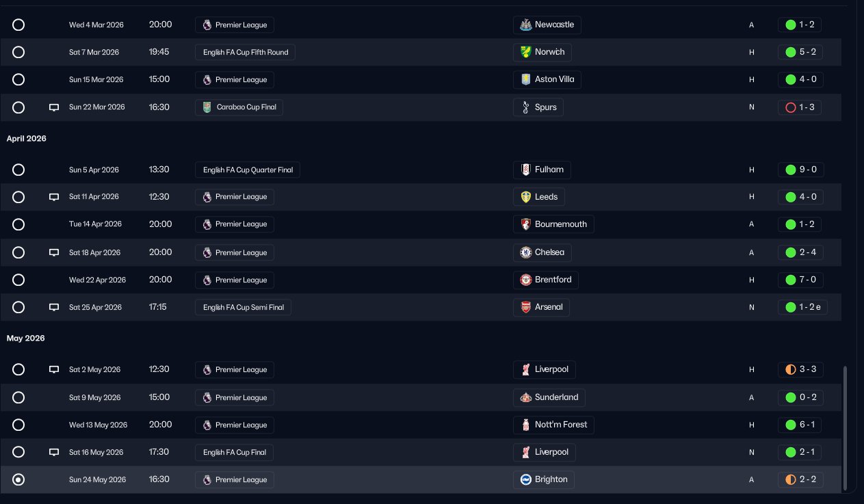
Task: Click the Aston Villa badge icon
Action: click(525, 79)
